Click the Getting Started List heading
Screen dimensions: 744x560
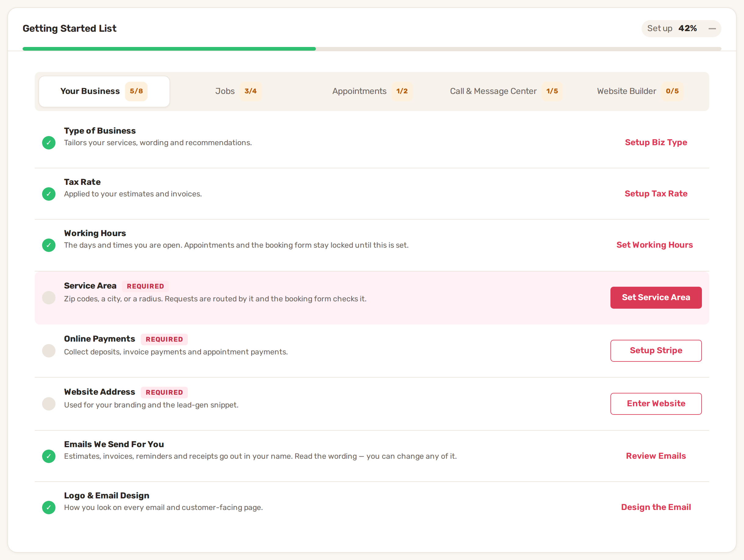[x=69, y=28]
